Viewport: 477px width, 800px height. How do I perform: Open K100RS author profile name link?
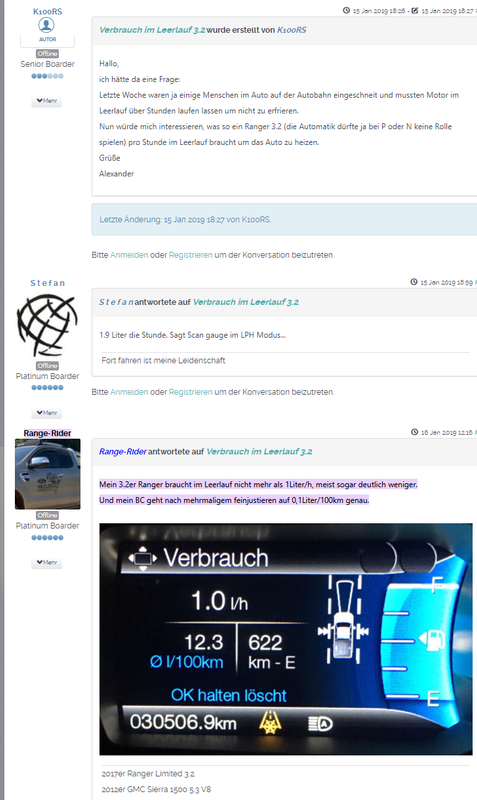coord(47,11)
